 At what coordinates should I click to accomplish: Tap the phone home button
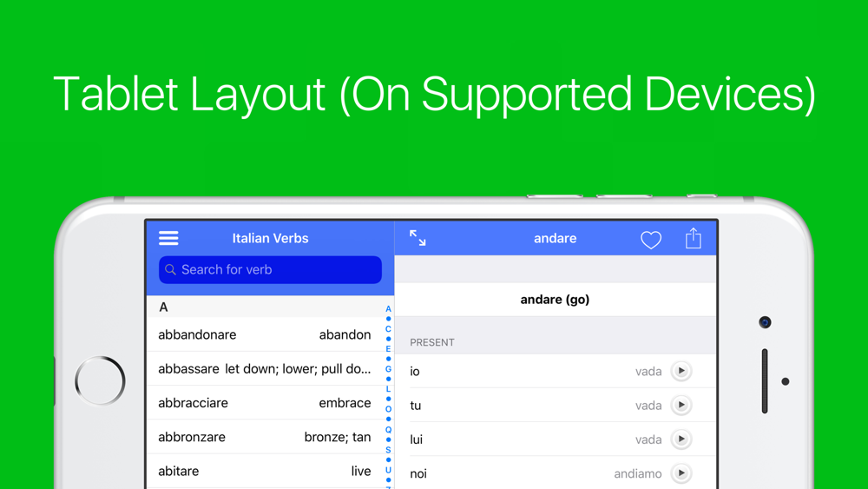pos(100,381)
